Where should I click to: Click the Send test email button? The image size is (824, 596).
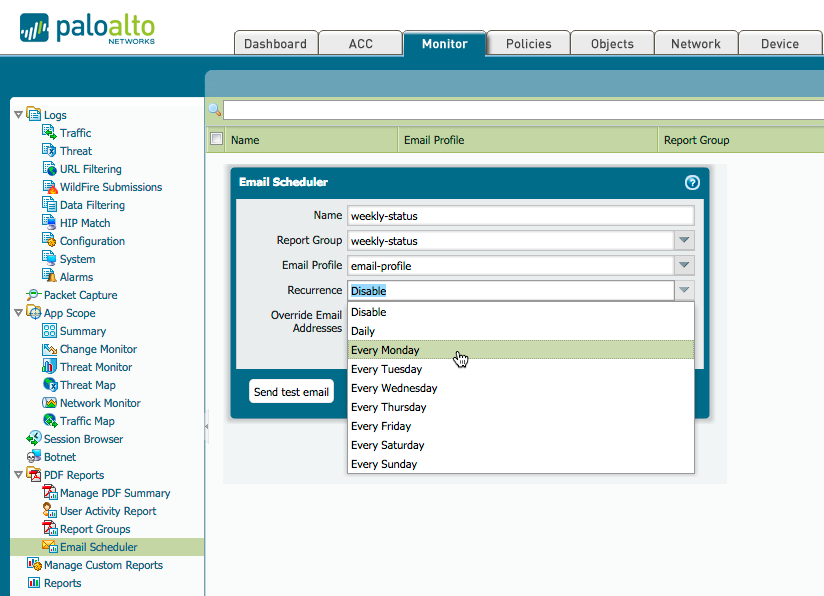tap(291, 392)
